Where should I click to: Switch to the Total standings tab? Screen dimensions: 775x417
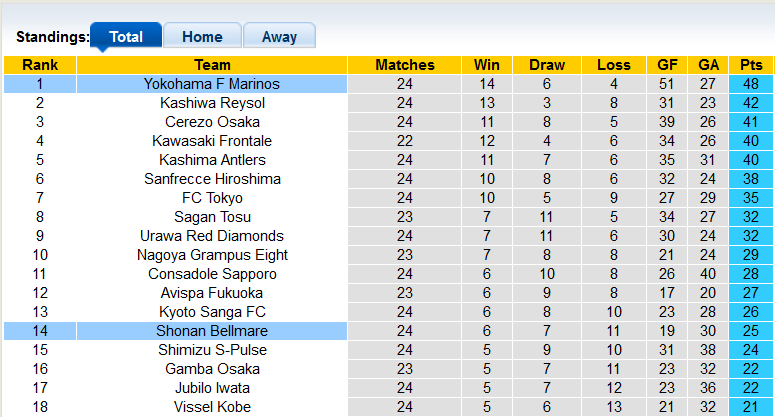click(126, 37)
